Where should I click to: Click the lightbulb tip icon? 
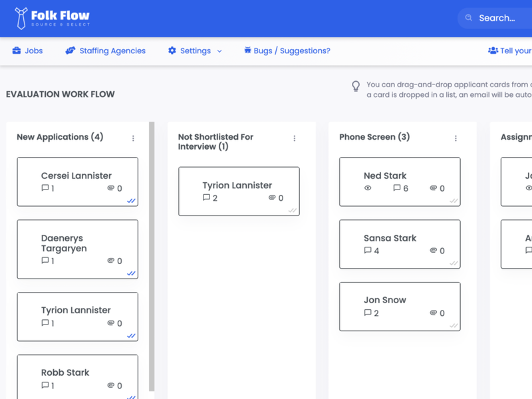[x=356, y=87]
